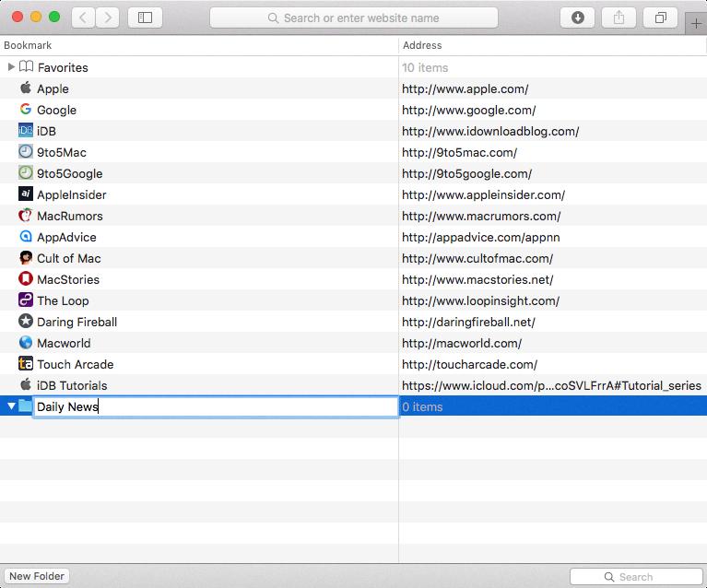Click the Apple bookmark favicon
Viewport: 707px width, 588px height.
pyautogui.click(x=26, y=88)
